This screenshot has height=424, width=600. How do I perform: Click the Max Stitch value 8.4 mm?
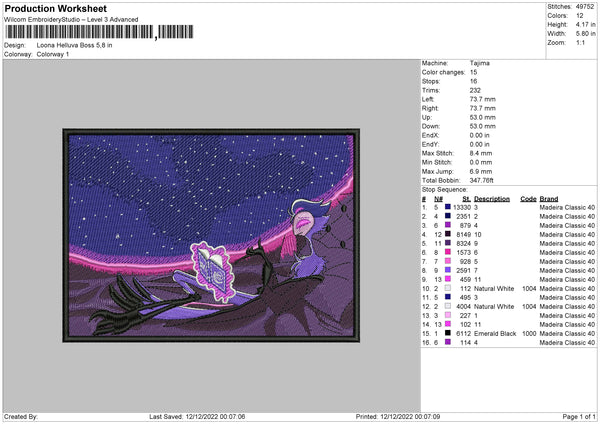(x=481, y=153)
